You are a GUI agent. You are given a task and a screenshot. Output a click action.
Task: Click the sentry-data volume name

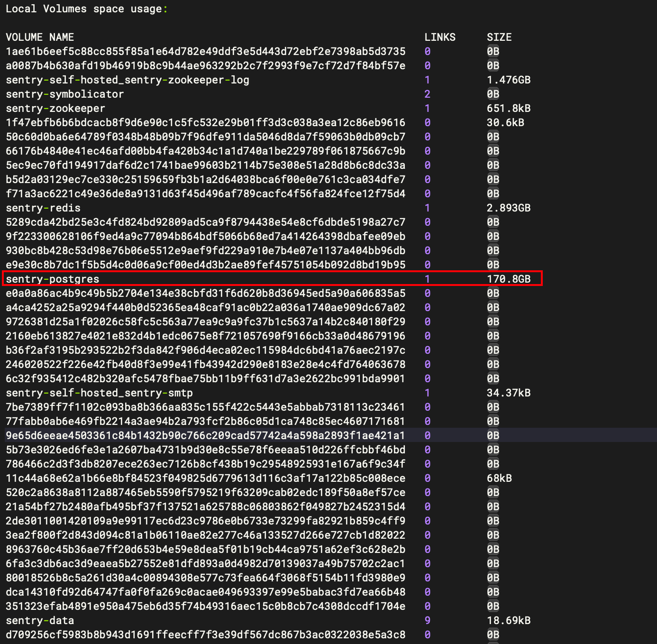click(40, 620)
